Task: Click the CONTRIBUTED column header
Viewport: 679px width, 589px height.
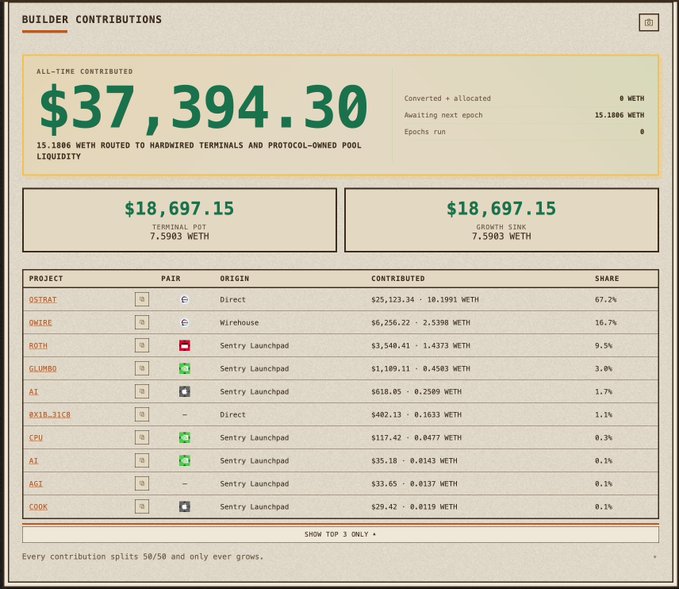Action: (398, 278)
